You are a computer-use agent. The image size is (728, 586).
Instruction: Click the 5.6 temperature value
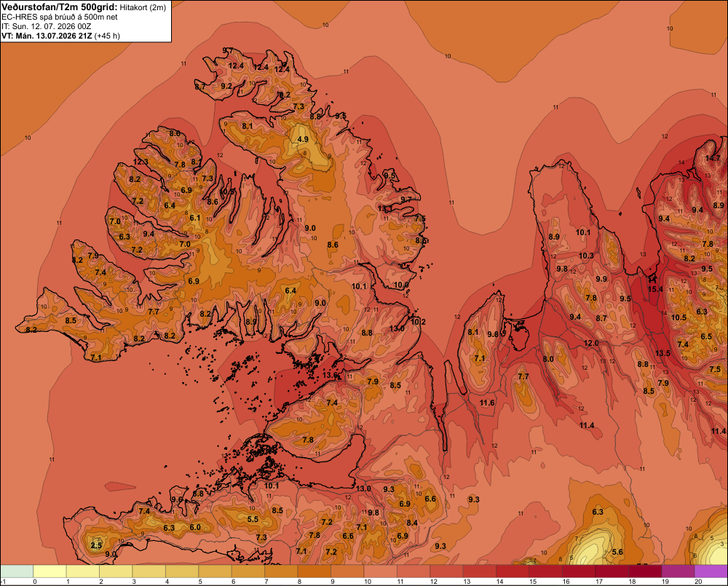click(x=617, y=552)
